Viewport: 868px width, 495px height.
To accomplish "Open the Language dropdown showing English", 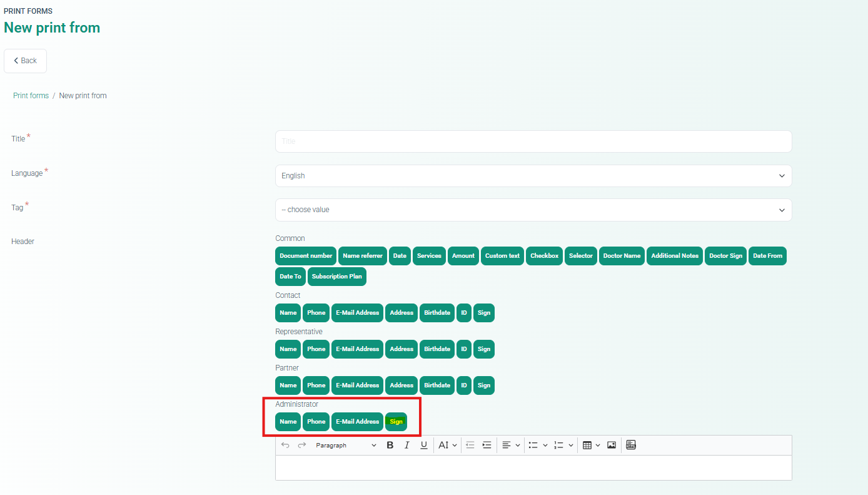I will [x=533, y=176].
